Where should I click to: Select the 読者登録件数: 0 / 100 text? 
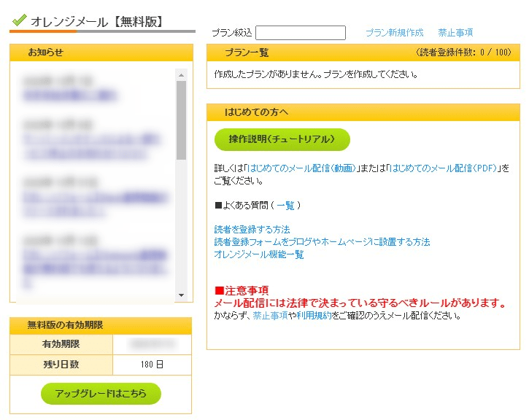click(x=463, y=52)
